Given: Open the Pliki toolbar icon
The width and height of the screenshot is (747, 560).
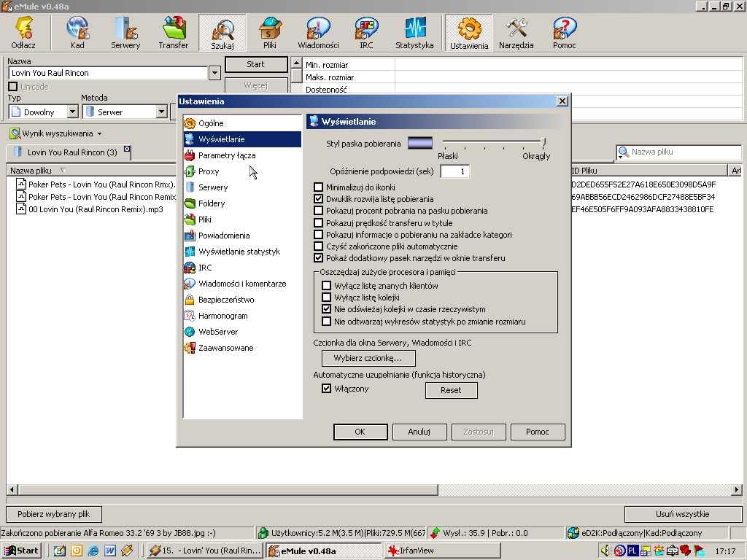Looking at the screenshot, I should 270,33.
